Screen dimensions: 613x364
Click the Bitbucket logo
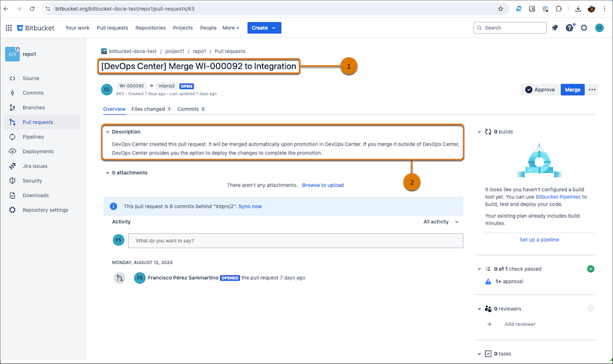pyautogui.click(x=35, y=28)
